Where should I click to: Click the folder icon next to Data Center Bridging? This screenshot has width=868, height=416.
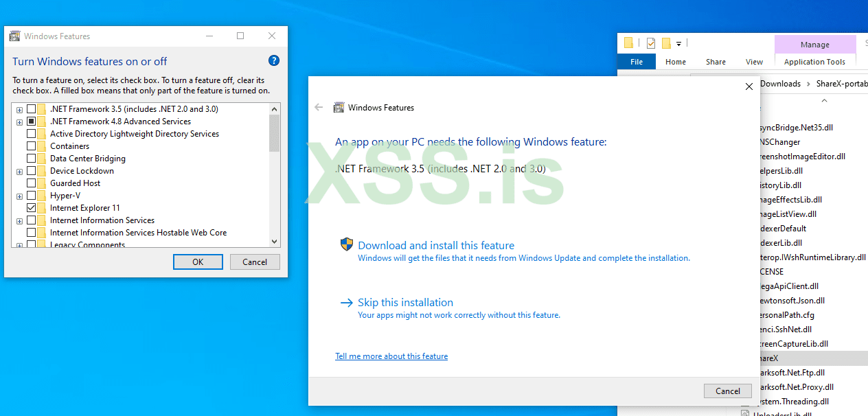pyautogui.click(x=42, y=159)
